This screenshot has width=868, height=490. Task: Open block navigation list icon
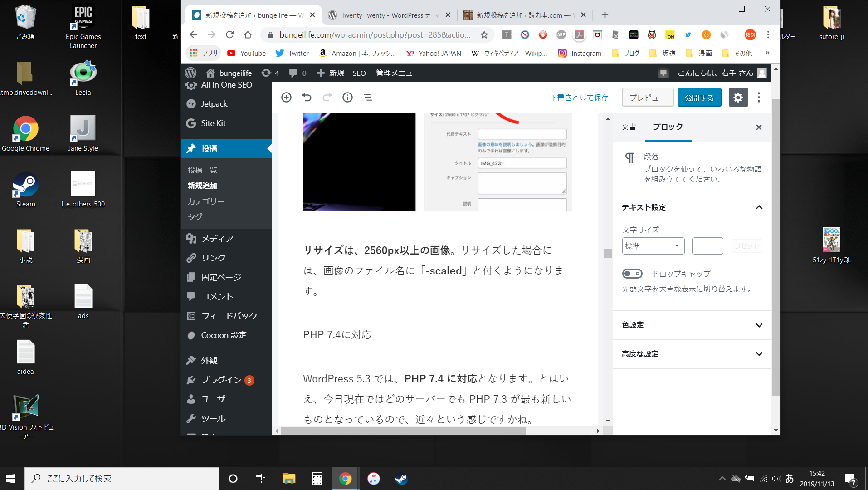click(368, 98)
